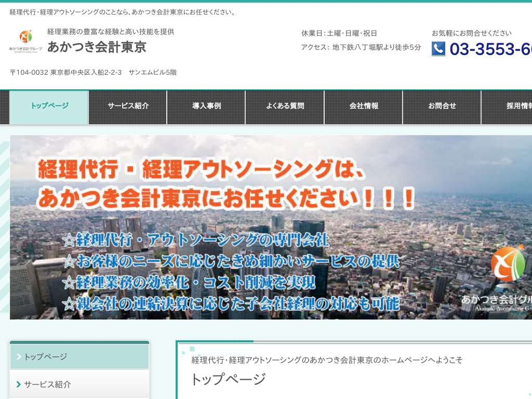Click the 経理業務の豊富な経験と高い技能を提供 tagline
This screenshot has height=399, width=532.
pos(111,32)
